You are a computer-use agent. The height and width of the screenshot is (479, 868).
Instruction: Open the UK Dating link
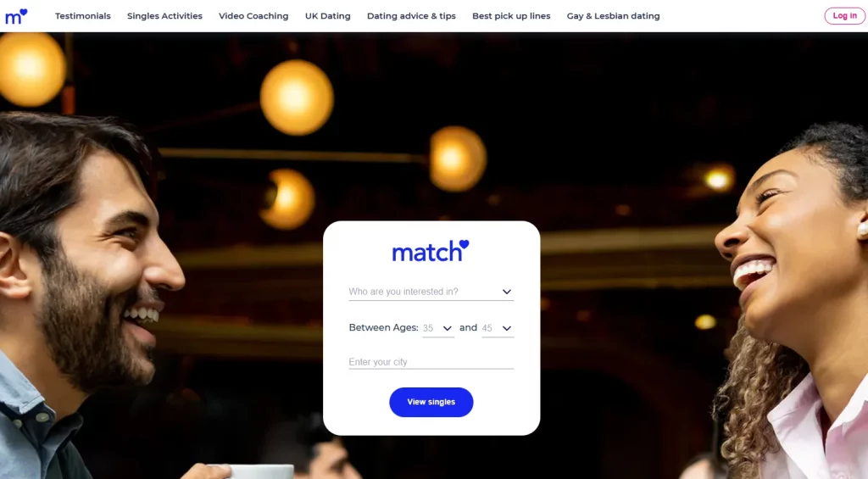[328, 16]
